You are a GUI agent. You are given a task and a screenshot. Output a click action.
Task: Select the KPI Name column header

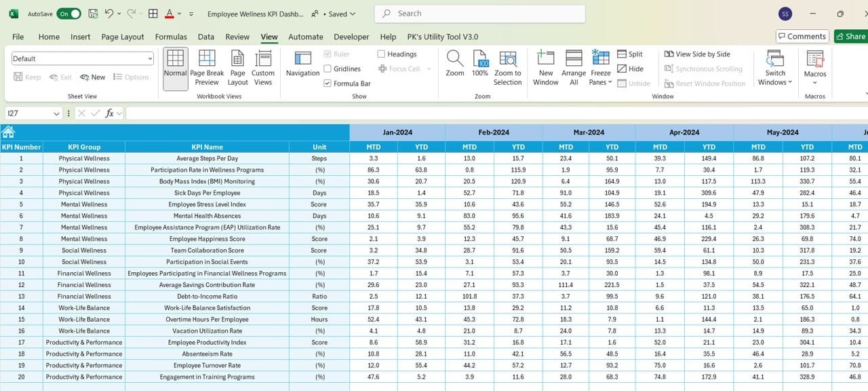pos(208,147)
